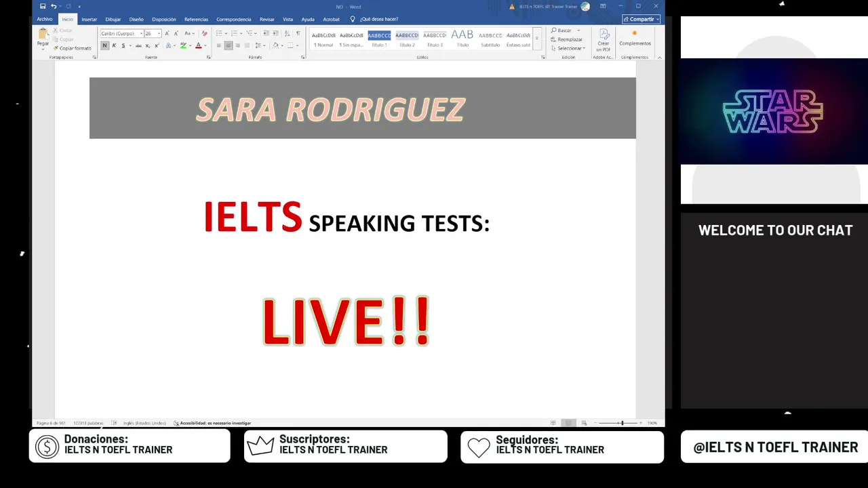This screenshot has width=868, height=488.
Task: Apply text highlight color
Action: 183,45
